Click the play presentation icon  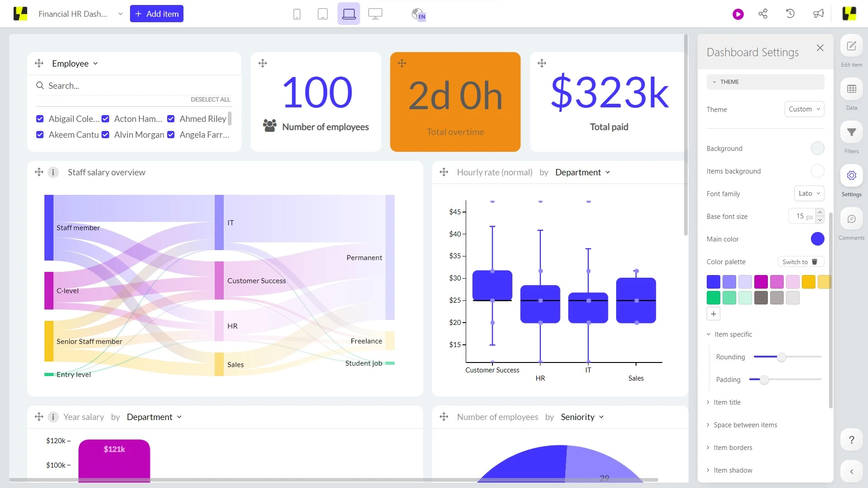[x=738, y=14]
